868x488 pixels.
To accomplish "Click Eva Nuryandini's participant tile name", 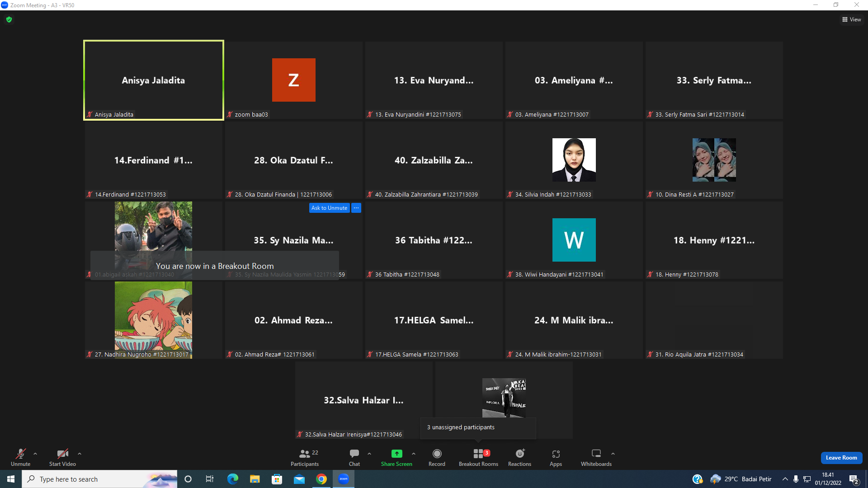I will click(x=434, y=80).
